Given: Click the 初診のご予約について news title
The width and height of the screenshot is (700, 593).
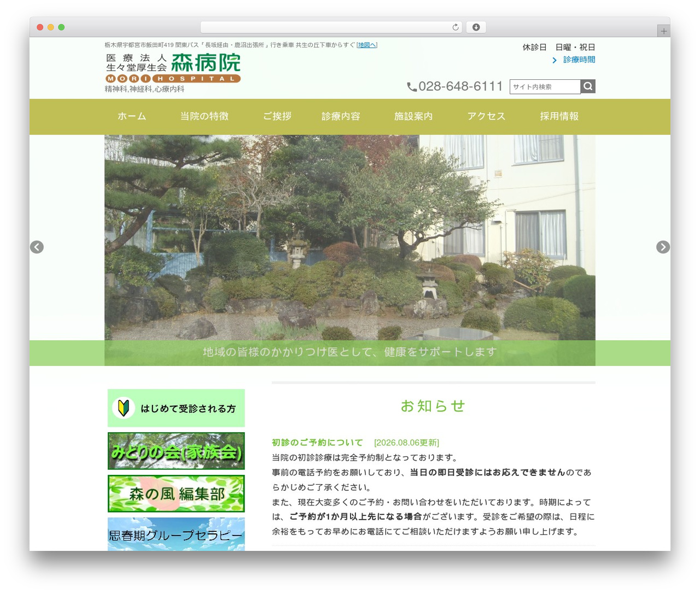Looking at the screenshot, I should pyautogui.click(x=317, y=443).
